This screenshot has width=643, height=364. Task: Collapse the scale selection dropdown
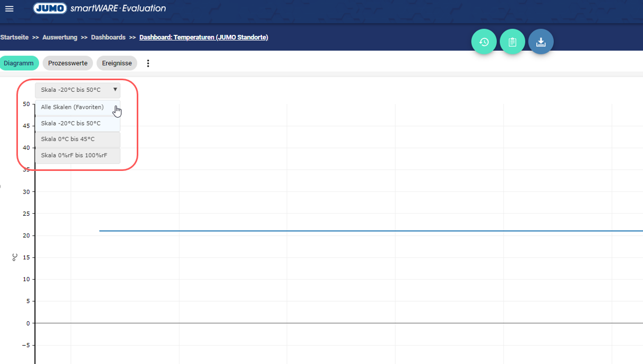(x=78, y=90)
